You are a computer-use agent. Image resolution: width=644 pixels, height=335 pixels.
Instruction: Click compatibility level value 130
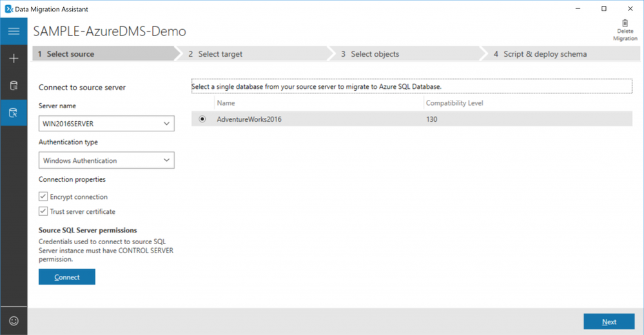[432, 119]
